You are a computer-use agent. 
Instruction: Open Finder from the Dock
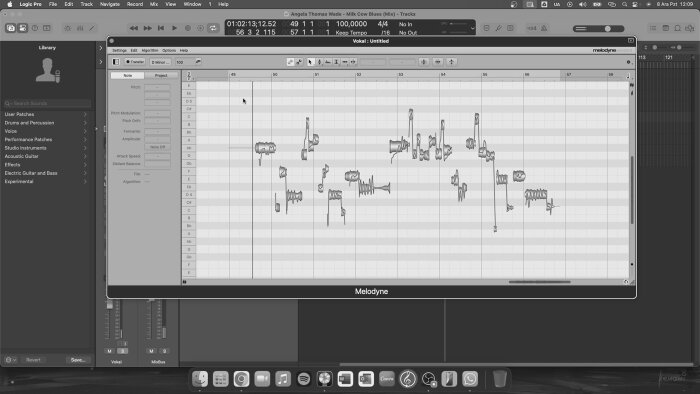pyautogui.click(x=200, y=379)
